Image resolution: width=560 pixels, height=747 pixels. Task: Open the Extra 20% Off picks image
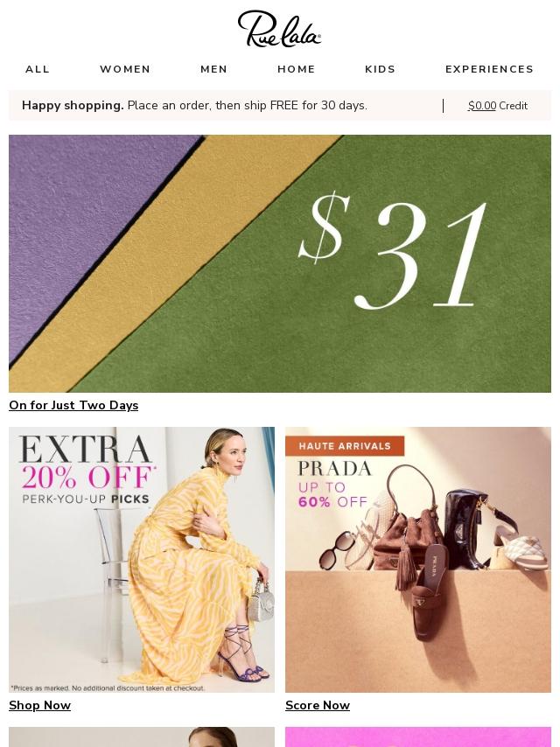pyautogui.click(x=142, y=559)
